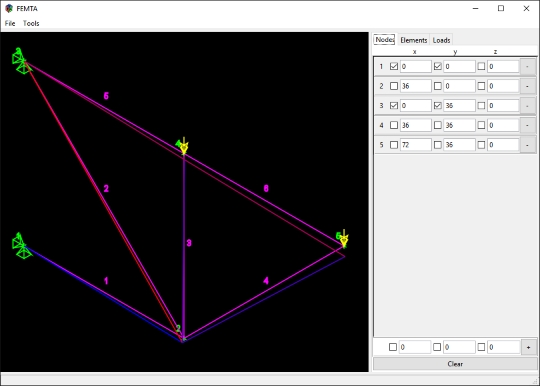Viewport: 540px width, 386px height.
Task: Click the Clear button
Action: 455,364
